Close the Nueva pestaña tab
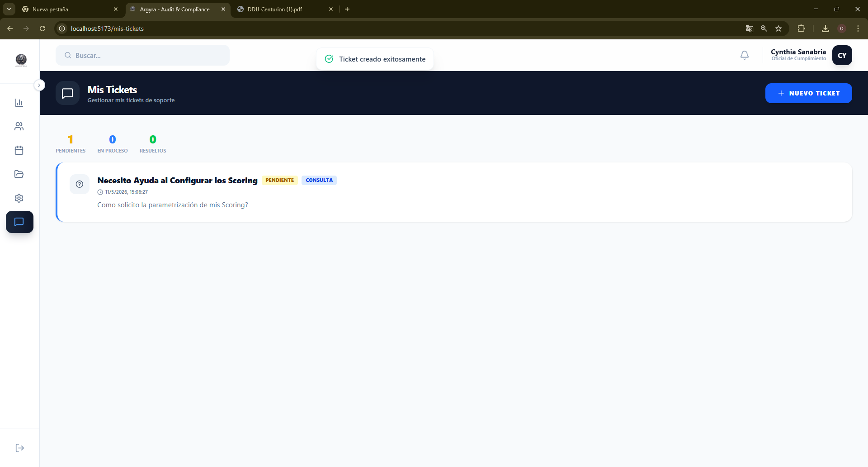This screenshot has height=467, width=868. tap(116, 9)
